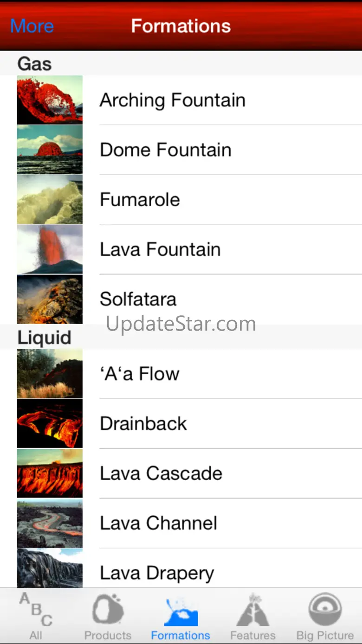The width and height of the screenshot is (362, 644).
Task: Open Lava Drapery list item
Action: 181,568
